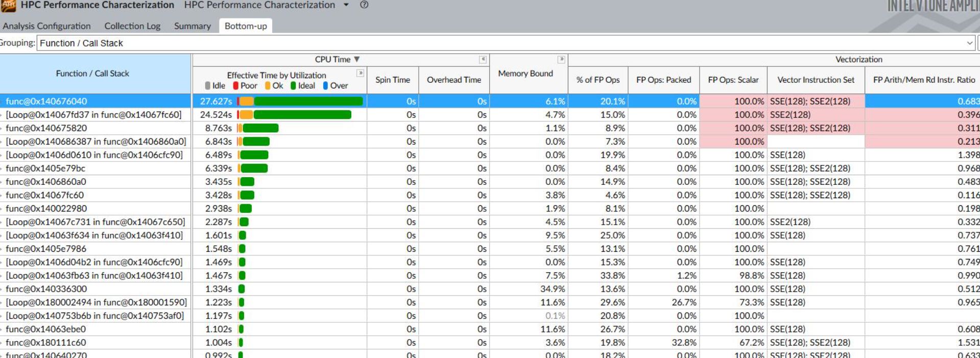
Task: Sort by the FP Ops: Scalar column
Action: click(x=733, y=80)
